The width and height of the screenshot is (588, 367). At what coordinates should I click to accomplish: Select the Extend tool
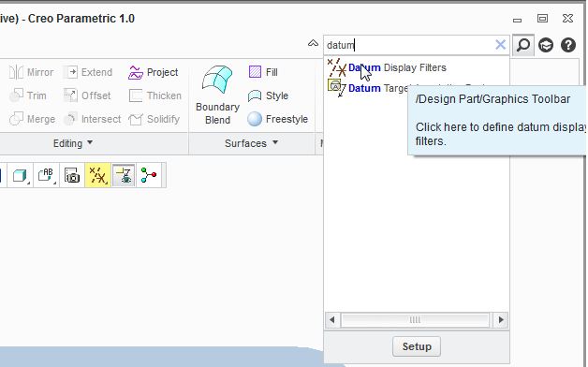coord(88,72)
